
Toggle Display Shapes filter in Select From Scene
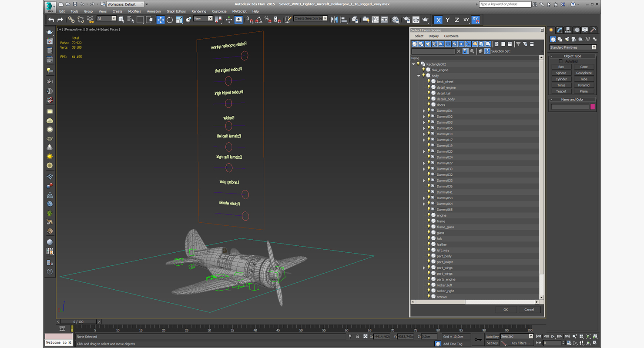(x=422, y=44)
